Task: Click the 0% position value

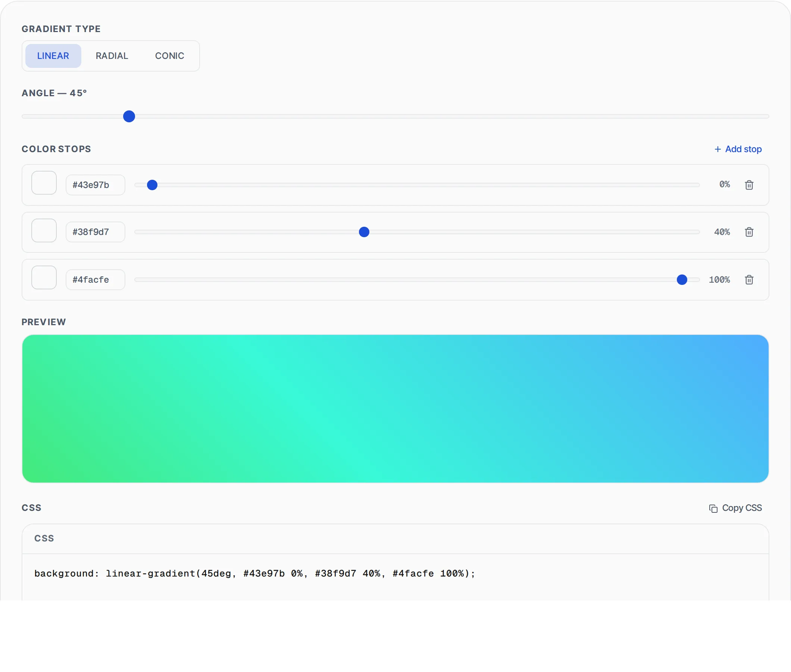Action: (x=725, y=184)
